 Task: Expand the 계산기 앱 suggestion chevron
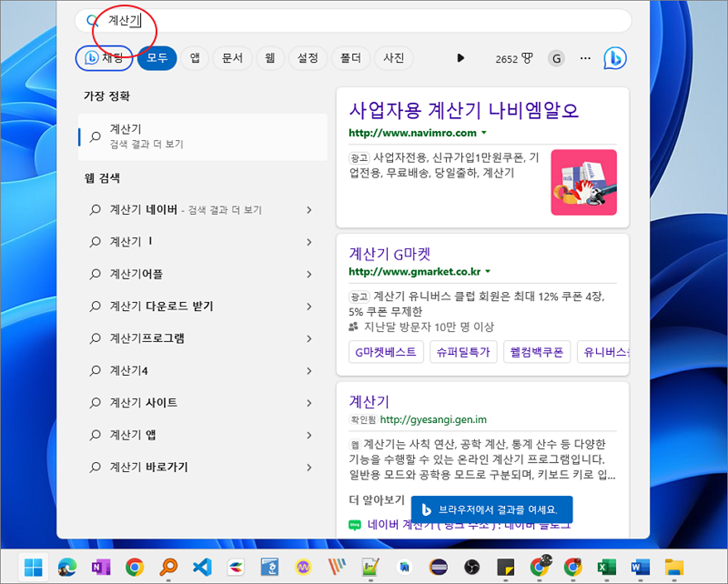309,435
